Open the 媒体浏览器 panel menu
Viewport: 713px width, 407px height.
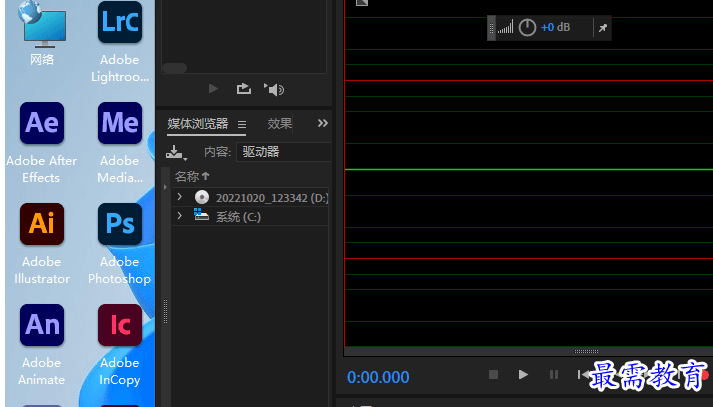click(x=241, y=125)
